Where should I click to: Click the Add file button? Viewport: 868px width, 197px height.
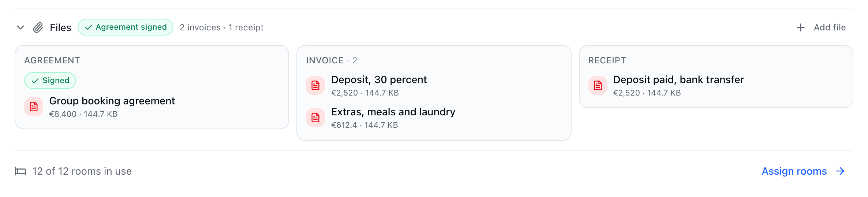[821, 27]
